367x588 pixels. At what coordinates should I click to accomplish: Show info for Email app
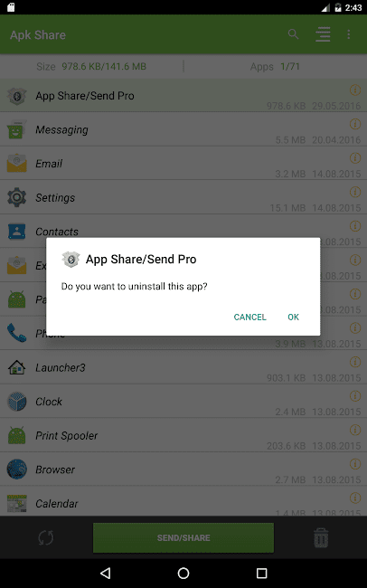(355, 158)
